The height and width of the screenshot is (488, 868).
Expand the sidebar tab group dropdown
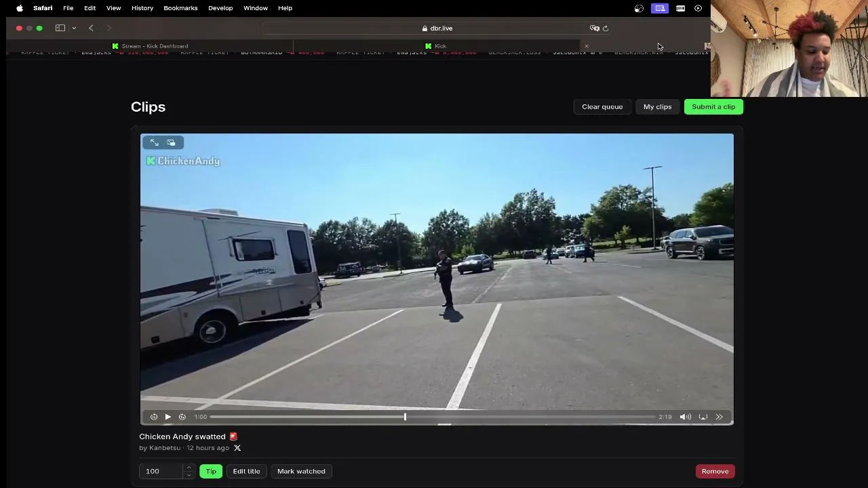point(73,28)
